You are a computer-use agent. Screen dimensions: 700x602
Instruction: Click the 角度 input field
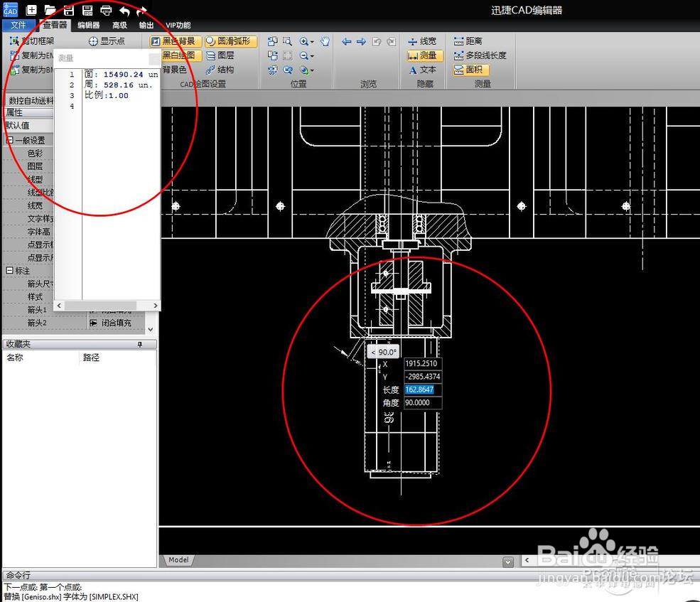(423, 402)
